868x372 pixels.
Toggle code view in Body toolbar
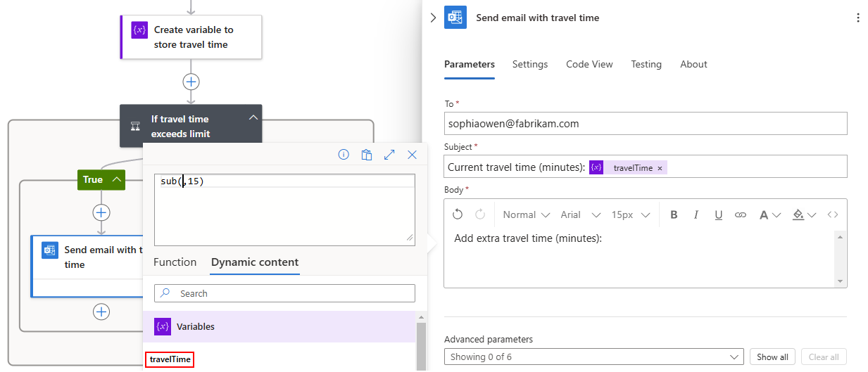coord(833,214)
